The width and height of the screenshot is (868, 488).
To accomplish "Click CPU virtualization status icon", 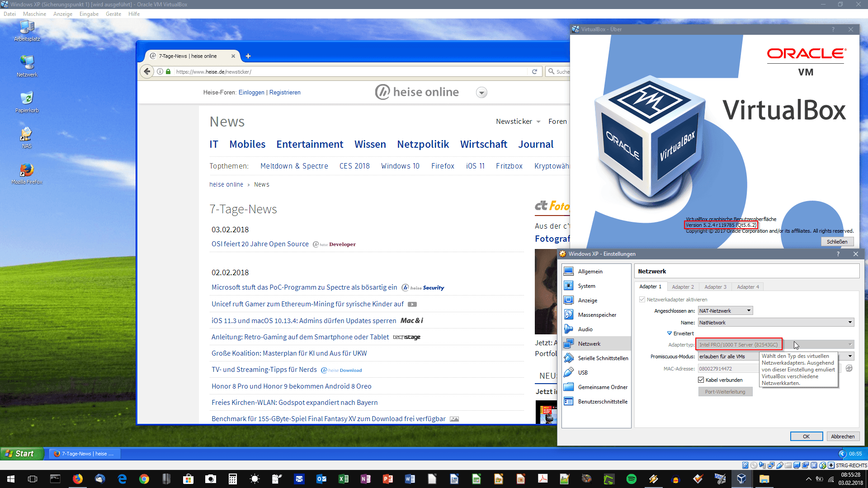I will (814, 465).
